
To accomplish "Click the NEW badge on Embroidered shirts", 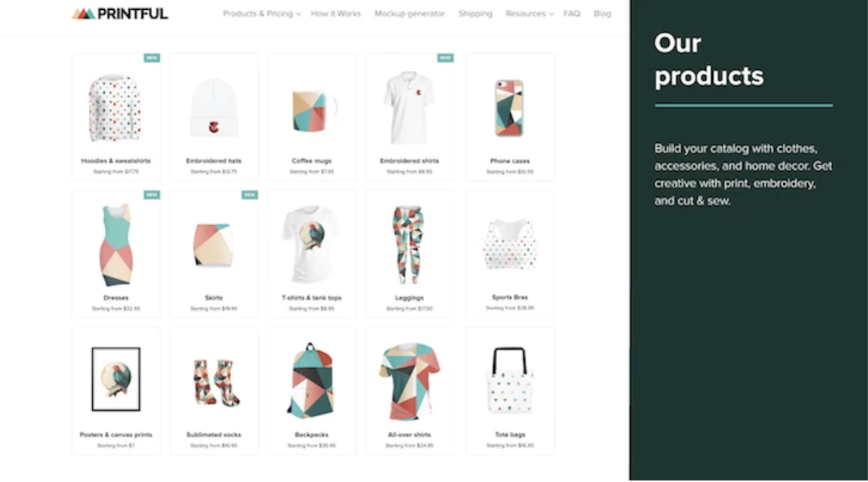I will click(x=445, y=58).
